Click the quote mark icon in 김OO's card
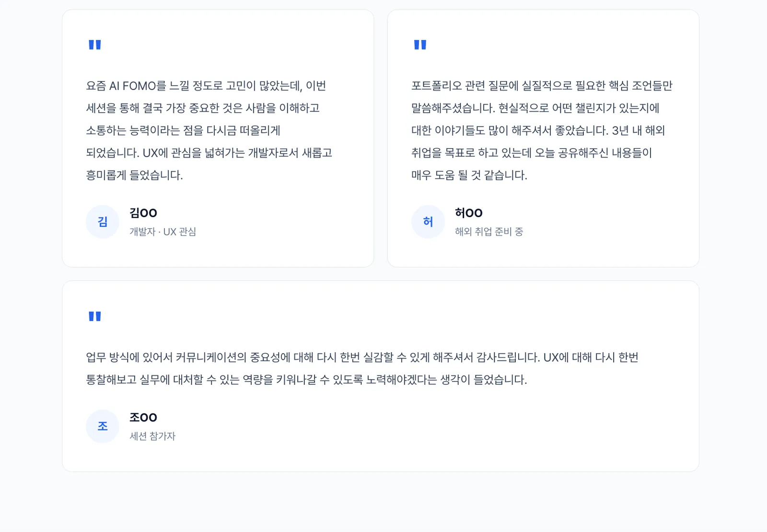The width and height of the screenshot is (767, 532). 95,45
